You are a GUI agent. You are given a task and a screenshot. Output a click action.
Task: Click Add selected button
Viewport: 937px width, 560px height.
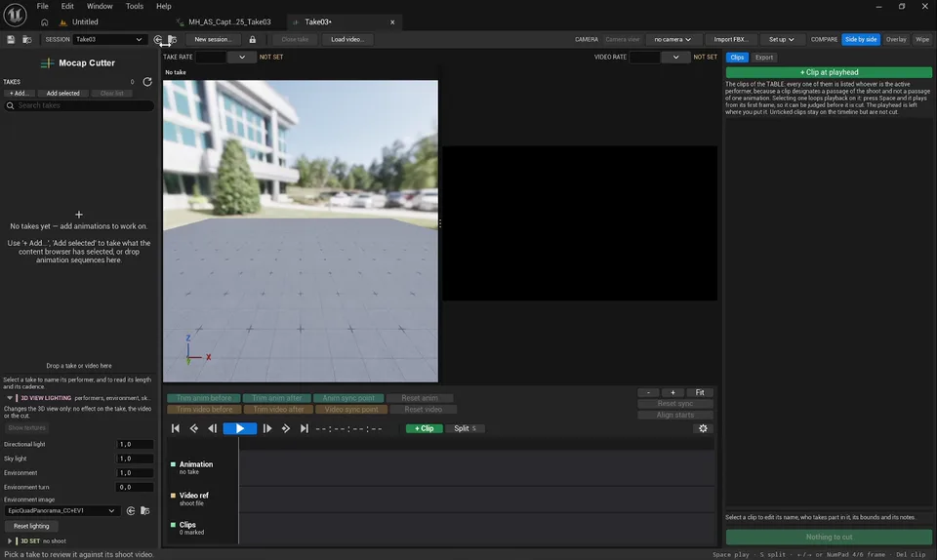pyautogui.click(x=62, y=93)
